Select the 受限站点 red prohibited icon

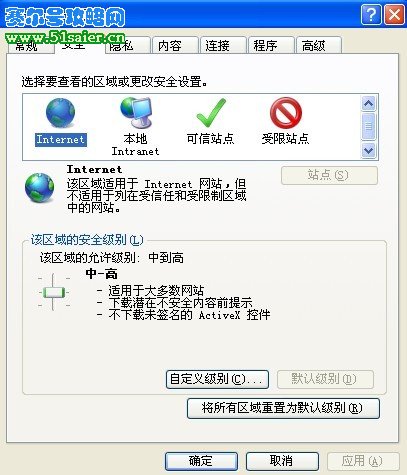point(286,113)
